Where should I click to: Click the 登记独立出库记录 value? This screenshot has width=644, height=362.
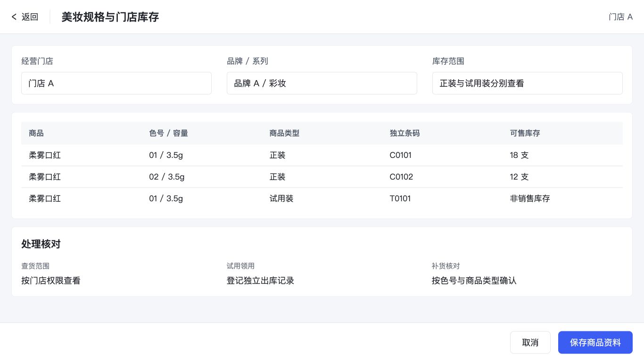tap(260, 280)
